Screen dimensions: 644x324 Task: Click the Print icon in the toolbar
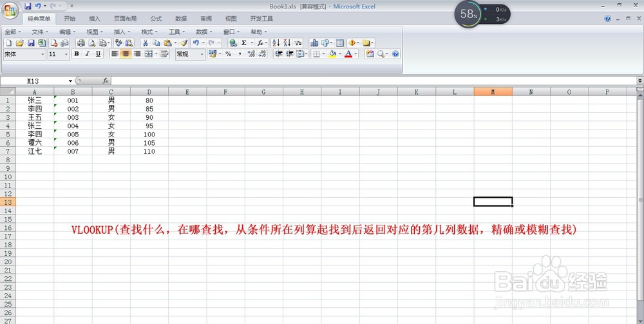81,43
